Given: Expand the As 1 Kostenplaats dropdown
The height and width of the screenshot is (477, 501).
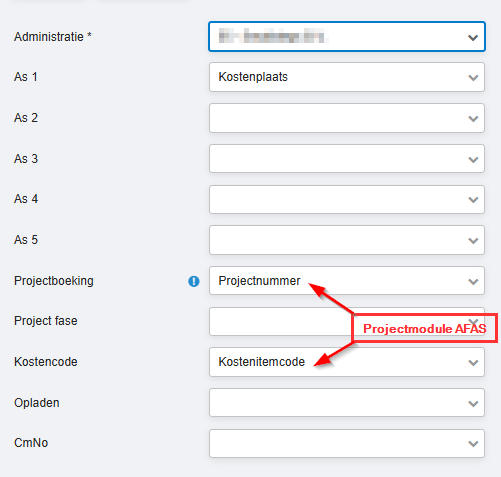Looking at the screenshot, I should click(347, 77).
